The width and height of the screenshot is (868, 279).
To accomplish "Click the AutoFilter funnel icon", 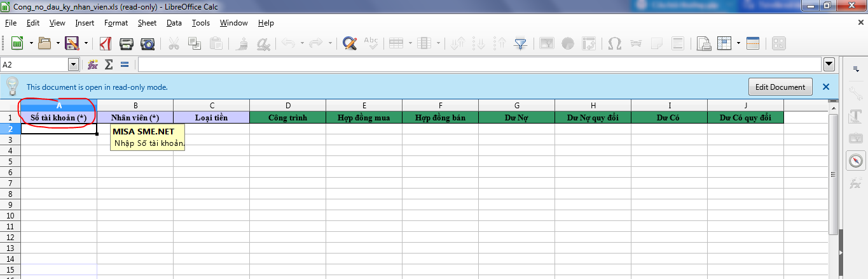I will [520, 43].
